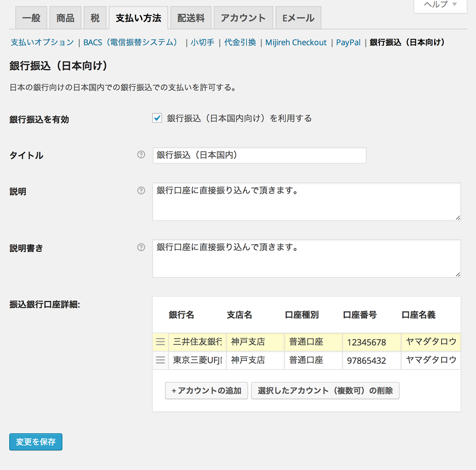This screenshot has width=476, height=470.
Task: Click the ＋アカウントの追加 button
Action: [206, 391]
